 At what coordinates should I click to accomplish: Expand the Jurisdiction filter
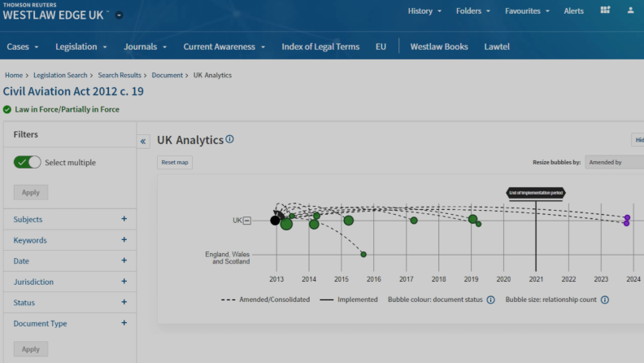tap(124, 282)
